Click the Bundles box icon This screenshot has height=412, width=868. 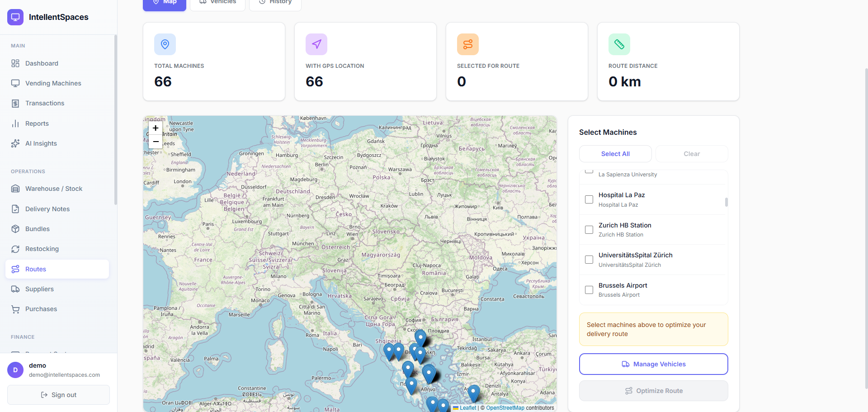15,229
